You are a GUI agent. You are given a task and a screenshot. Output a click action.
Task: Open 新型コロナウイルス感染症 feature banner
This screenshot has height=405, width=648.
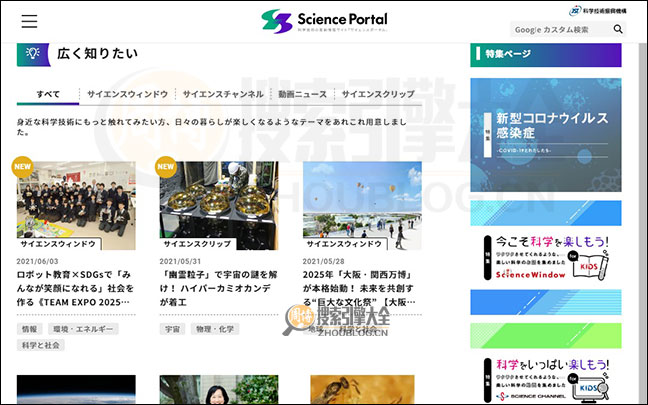point(546,135)
